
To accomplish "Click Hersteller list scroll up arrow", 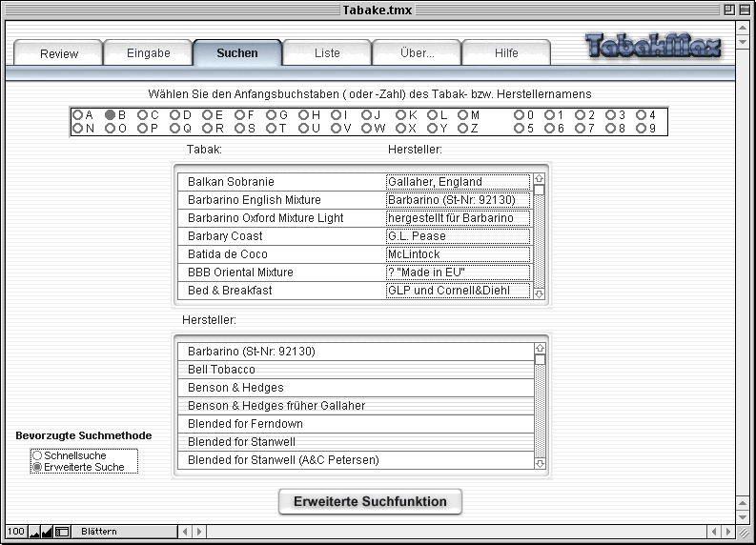I will click(540, 348).
